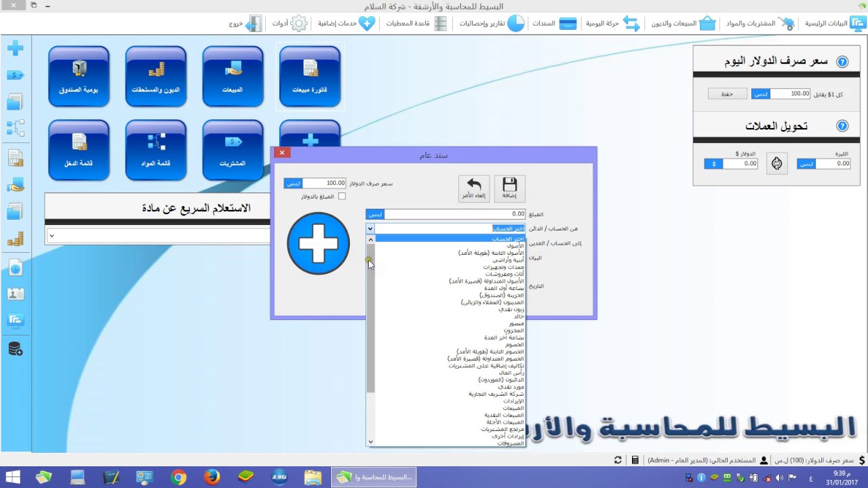This screenshot has width=868, height=488.
Task: Click the monitor windows sidebar icon
Action: point(15,321)
